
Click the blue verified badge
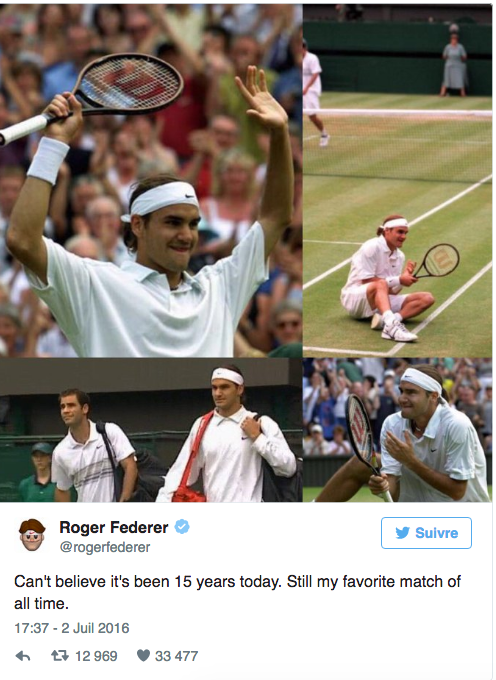[x=182, y=527]
